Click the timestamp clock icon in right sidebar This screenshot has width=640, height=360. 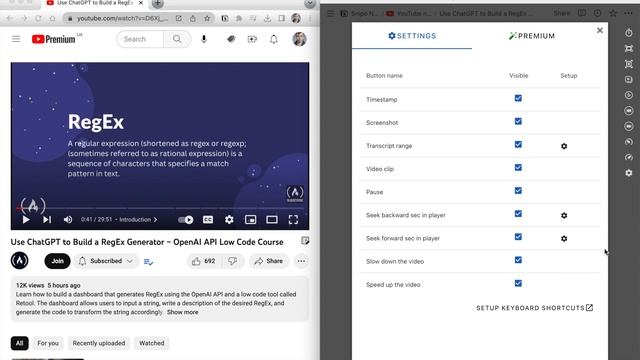click(x=629, y=33)
